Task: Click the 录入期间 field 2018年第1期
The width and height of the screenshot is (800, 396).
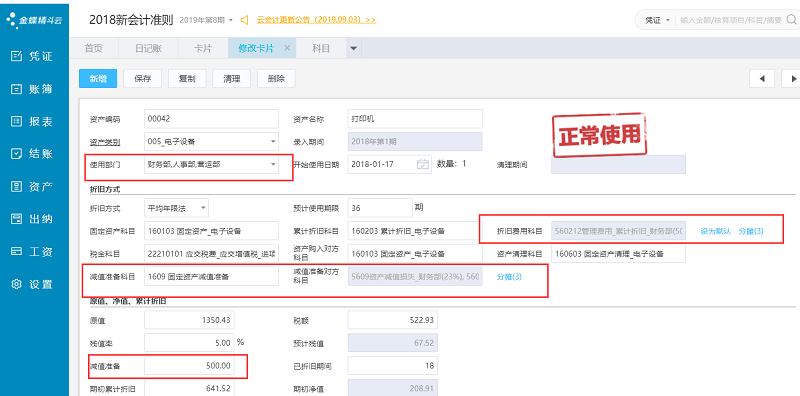Action: point(415,141)
